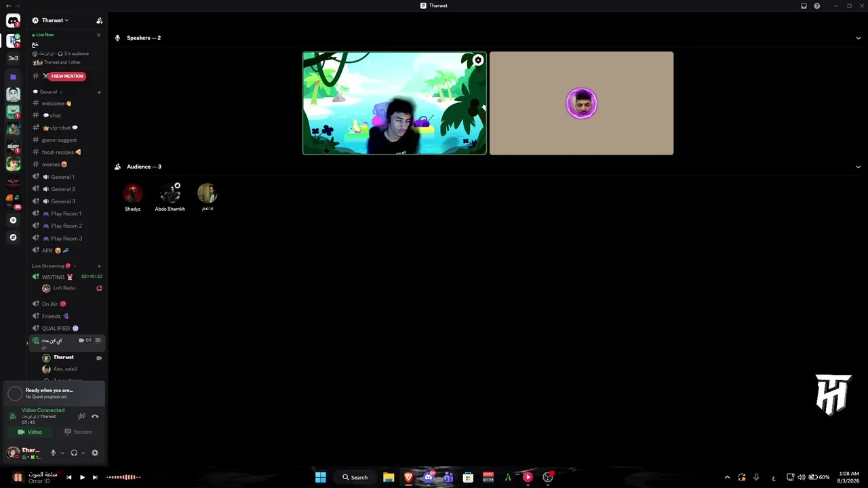The height and width of the screenshot is (488, 868).
Task: Open the welcome text channel
Action: click(66, 103)
